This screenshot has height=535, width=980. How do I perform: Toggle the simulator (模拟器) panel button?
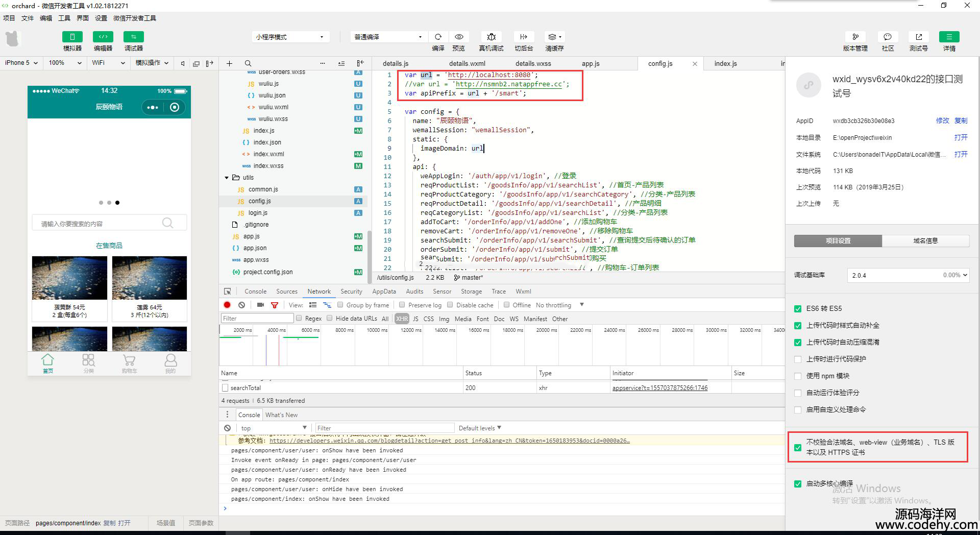[72, 37]
